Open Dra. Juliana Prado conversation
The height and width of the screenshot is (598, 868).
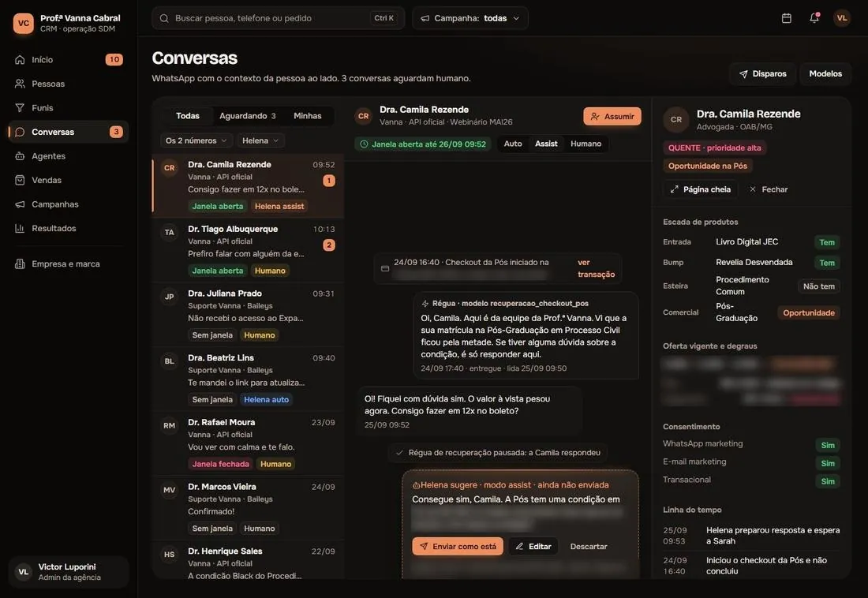click(248, 315)
